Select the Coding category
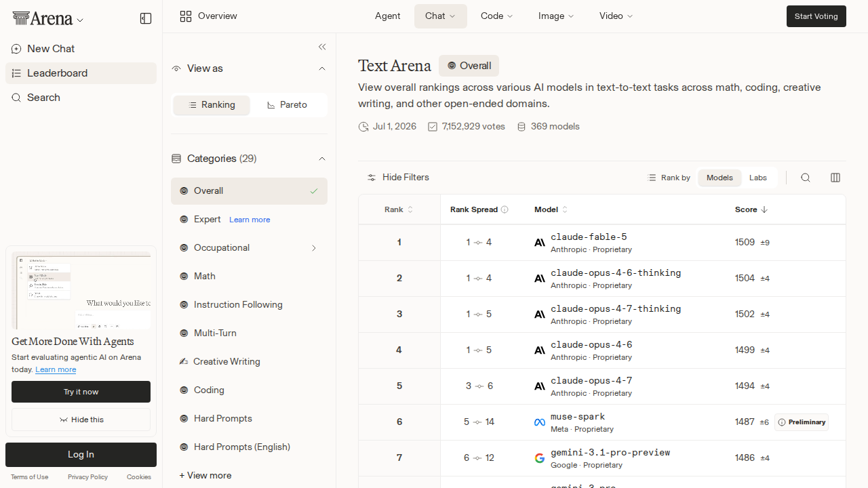868x488 pixels. point(249,390)
